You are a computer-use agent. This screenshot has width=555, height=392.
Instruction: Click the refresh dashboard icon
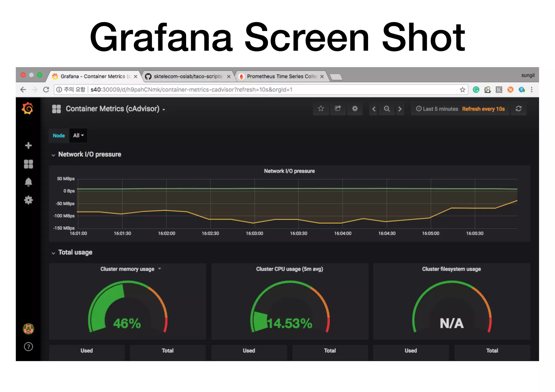[518, 109]
